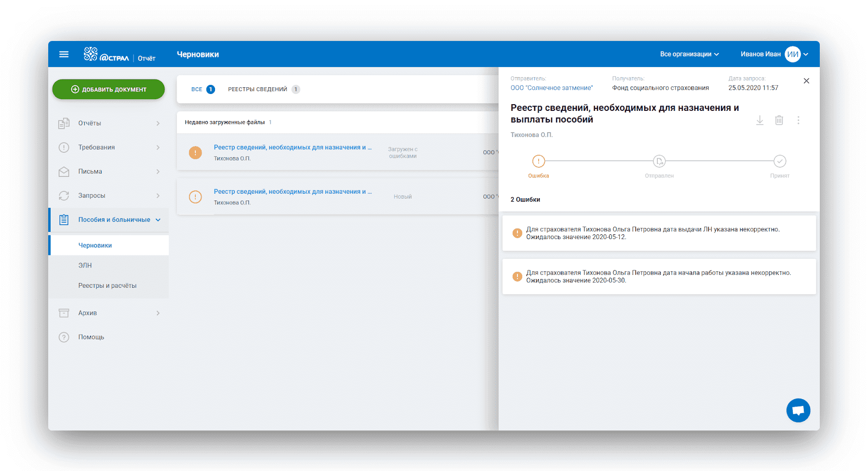Click the Запросы refresh icon
Image resolution: width=868 pixels, height=471 pixels.
pyautogui.click(x=64, y=196)
